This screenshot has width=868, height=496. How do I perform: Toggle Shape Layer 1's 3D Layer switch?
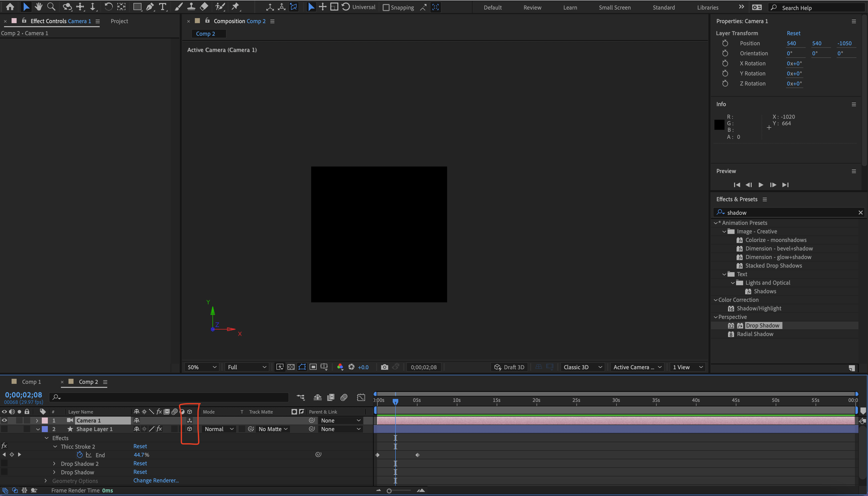(x=190, y=429)
